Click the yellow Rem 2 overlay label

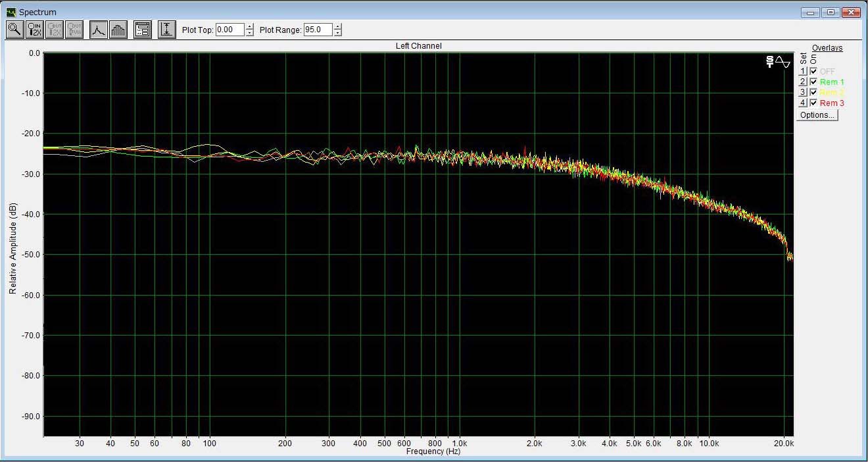coord(832,92)
